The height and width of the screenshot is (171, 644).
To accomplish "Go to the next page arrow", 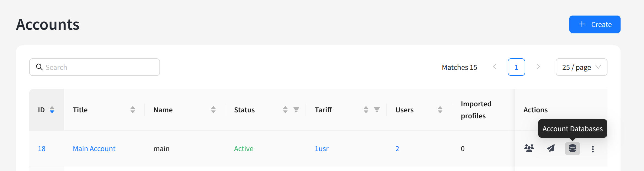I will pos(538,67).
